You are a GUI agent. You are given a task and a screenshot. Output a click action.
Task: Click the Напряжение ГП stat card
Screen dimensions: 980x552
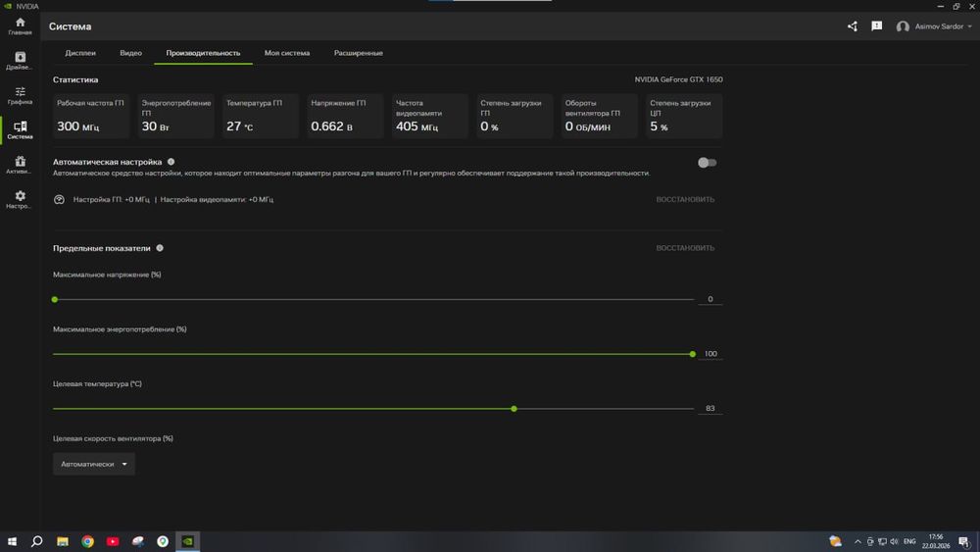click(x=345, y=116)
